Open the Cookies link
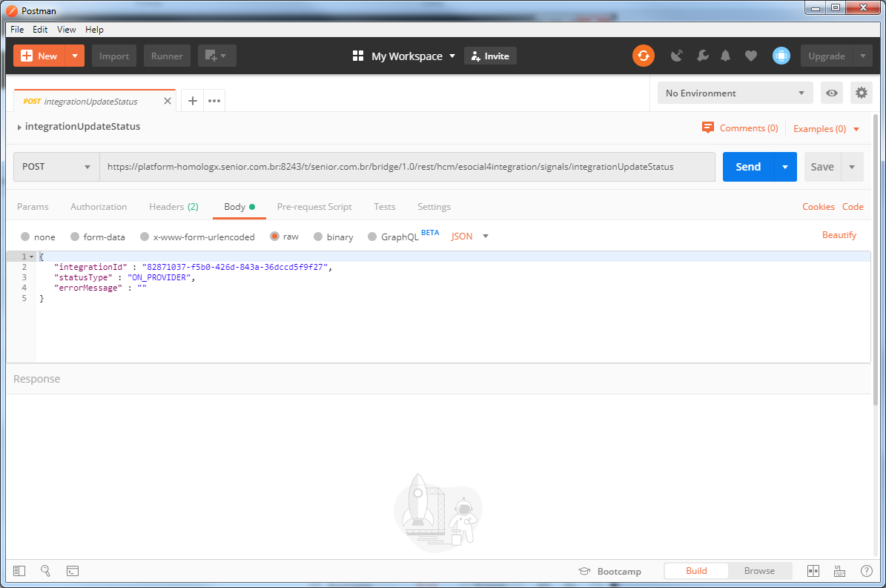Viewport: 886px width, 588px height. 819,207
